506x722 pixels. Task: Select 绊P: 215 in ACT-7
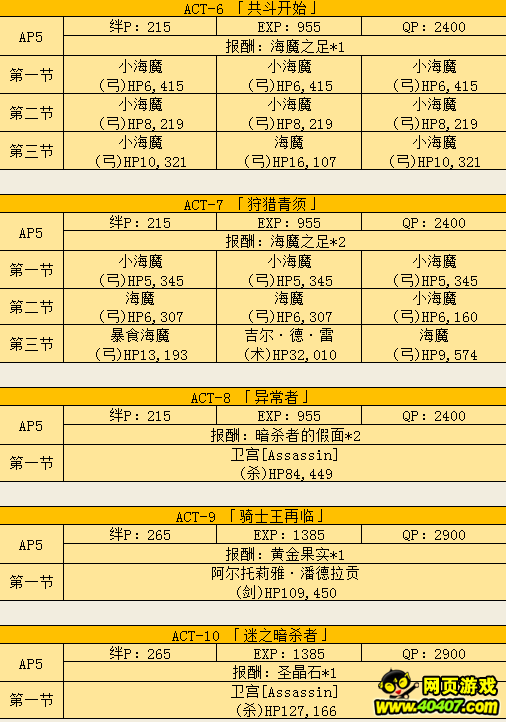[x=140, y=222]
